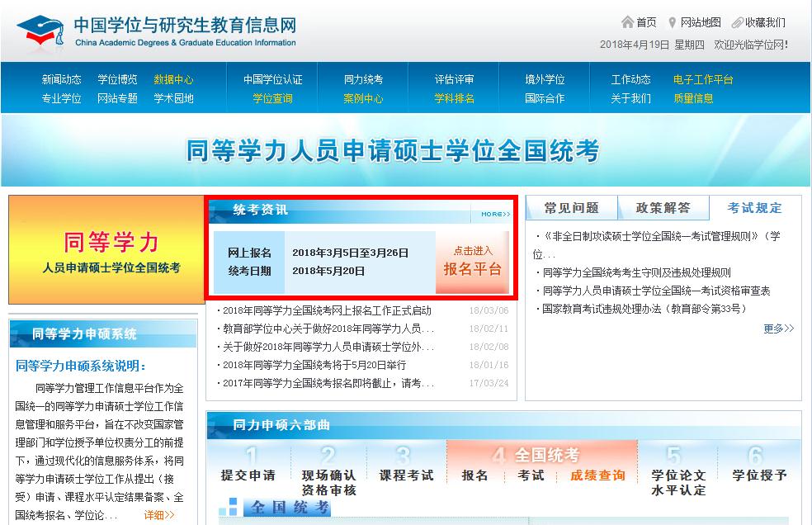This screenshot has height=525, width=812.
Task: Click the graduation cap site logo
Action: tap(41, 31)
